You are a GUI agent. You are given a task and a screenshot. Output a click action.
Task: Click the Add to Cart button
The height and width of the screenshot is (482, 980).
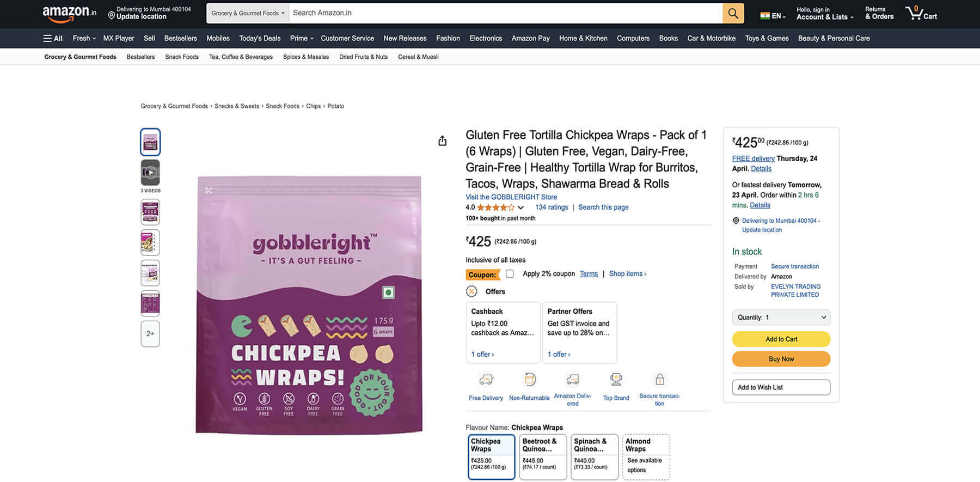point(781,339)
